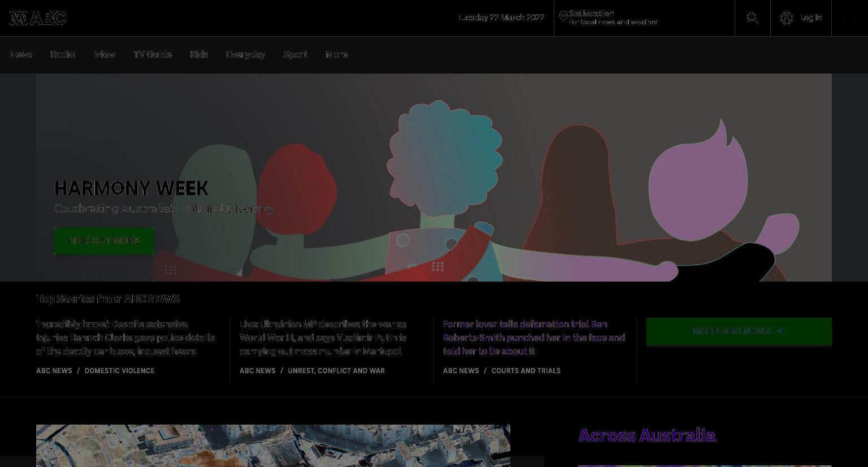Click ABC News label under defamation story

pos(461,371)
